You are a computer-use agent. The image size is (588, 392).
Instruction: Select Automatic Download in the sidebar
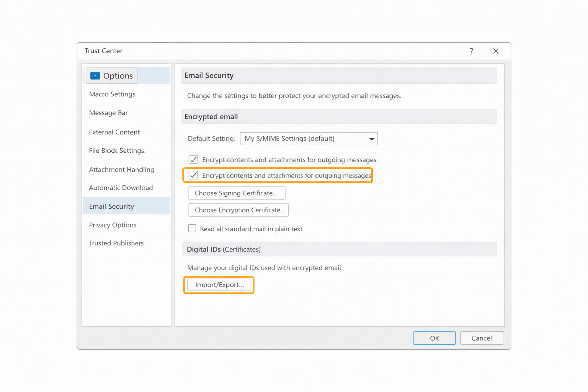tap(121, 188)
